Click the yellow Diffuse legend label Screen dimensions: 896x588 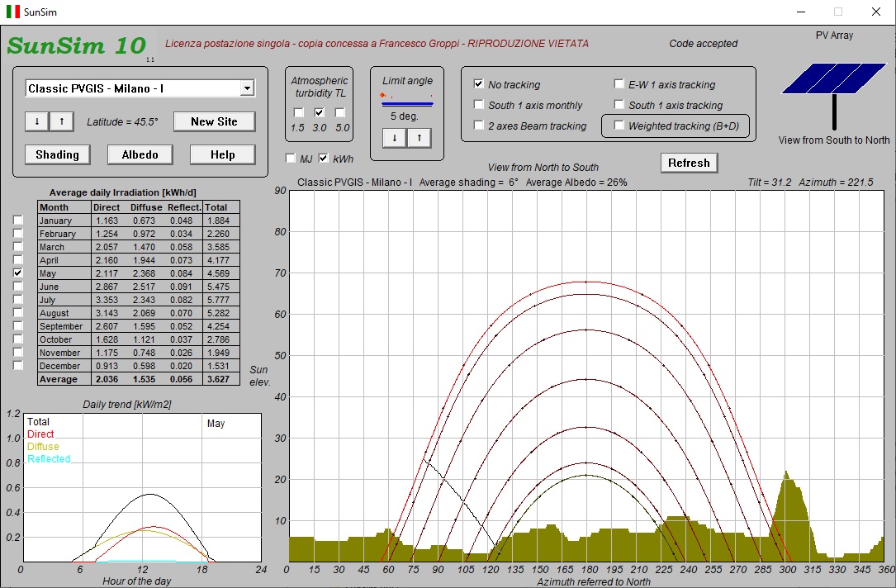tap(44, 447)
